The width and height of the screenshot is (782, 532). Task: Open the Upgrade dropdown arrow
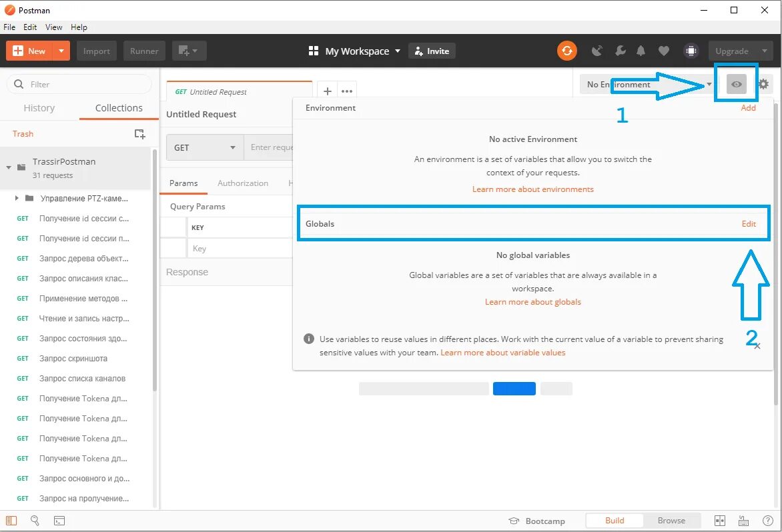pyautogui.click(x=764, y=51)
